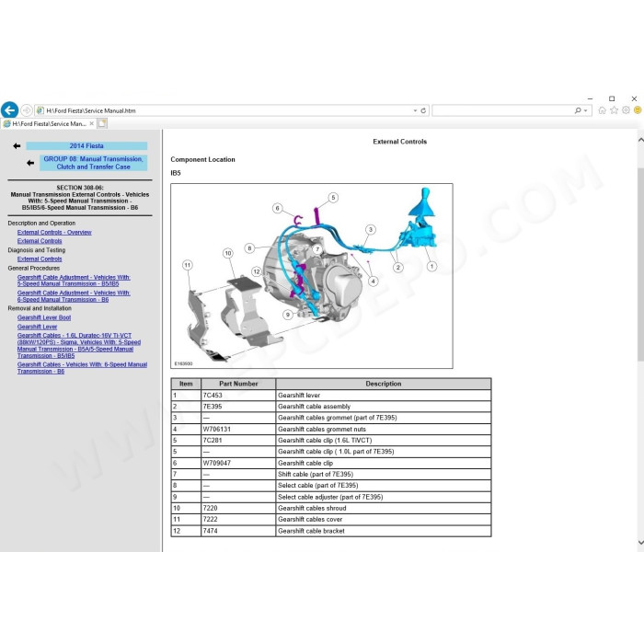Viewport: 644px width, 644px height.
Task: Click the Item column header
Action: 186,384
